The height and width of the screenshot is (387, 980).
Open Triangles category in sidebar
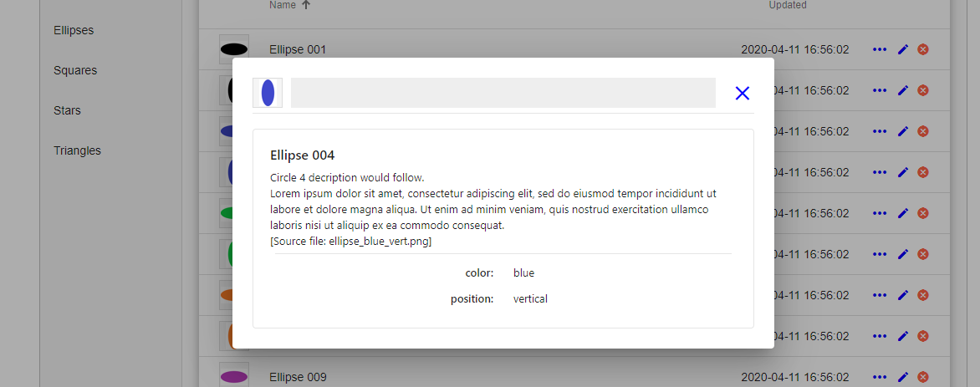[x=78, y=150]
